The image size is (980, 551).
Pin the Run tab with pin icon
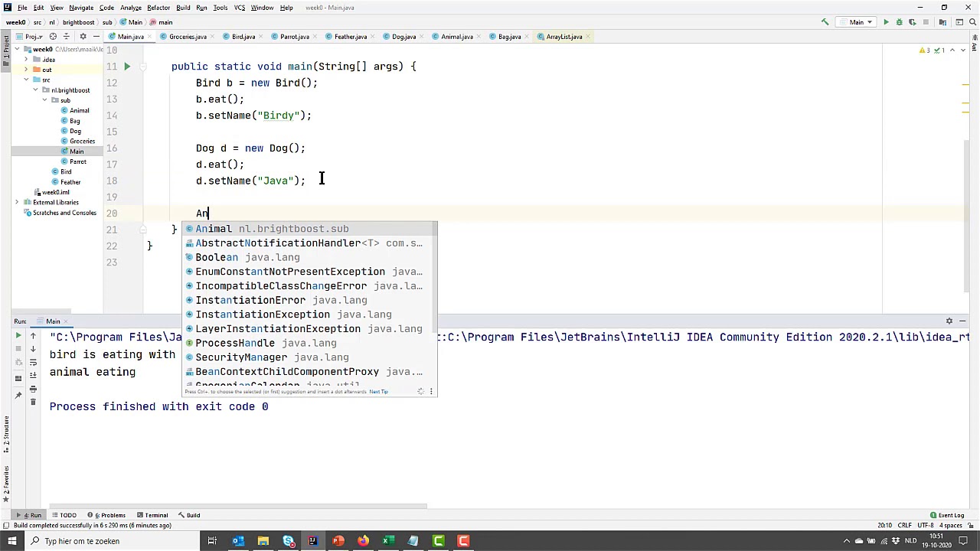coord(18,396)
